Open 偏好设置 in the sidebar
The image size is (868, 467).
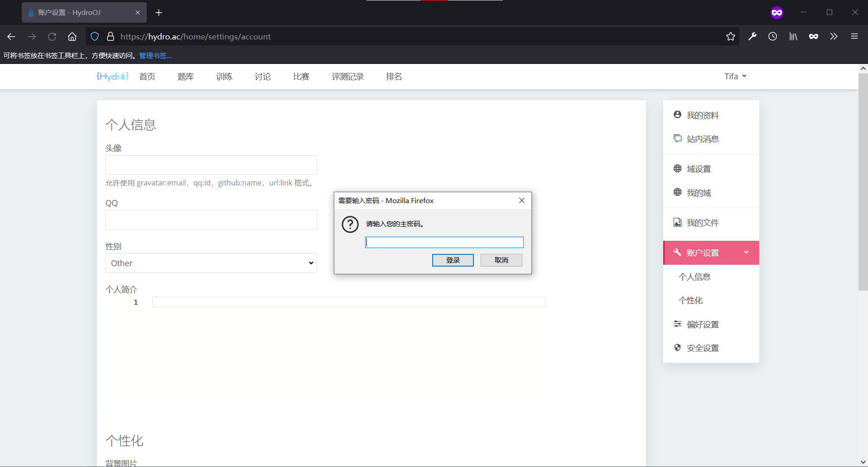[711, 324]
